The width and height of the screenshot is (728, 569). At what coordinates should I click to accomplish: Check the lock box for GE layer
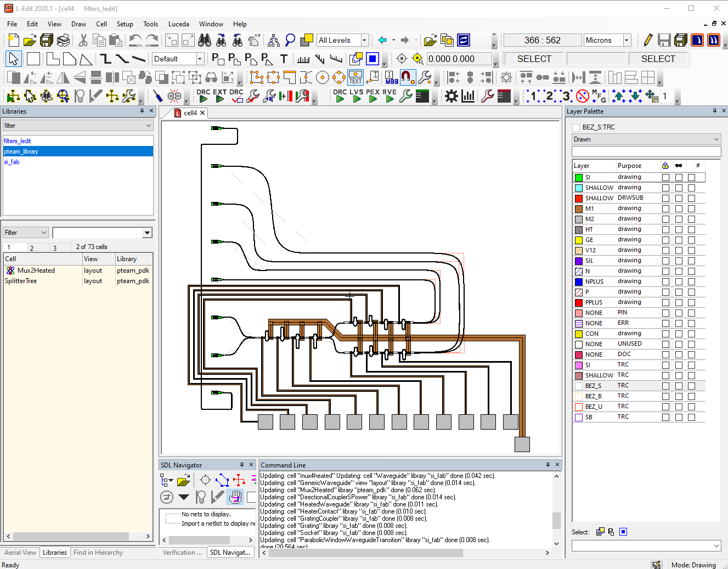click(x=665, y=240)
